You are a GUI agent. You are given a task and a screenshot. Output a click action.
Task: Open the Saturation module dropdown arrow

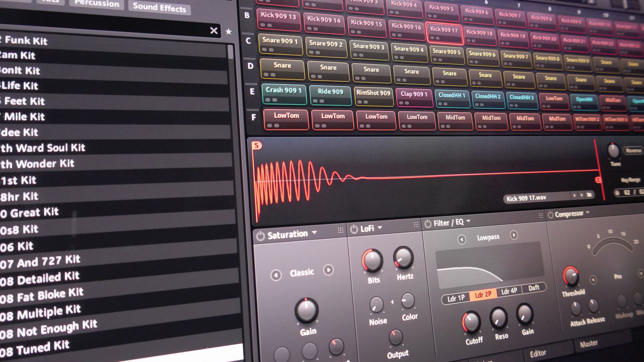pyautogui.click(x=315, y=232)
